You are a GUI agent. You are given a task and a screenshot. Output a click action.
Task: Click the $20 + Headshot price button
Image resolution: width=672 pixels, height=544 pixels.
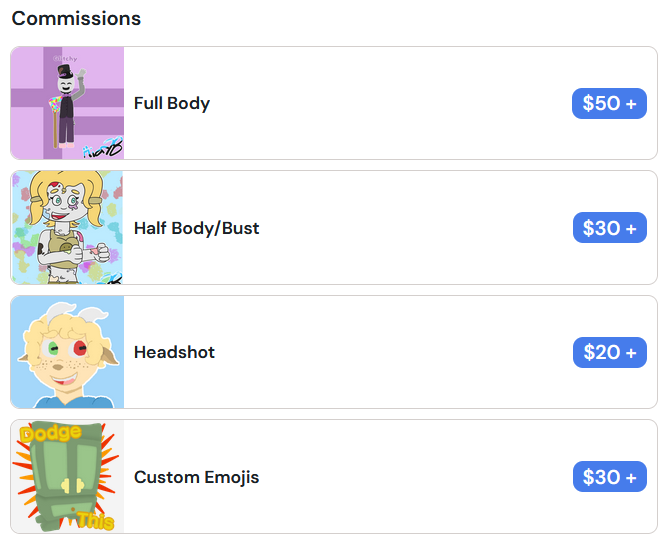[x=609, y=352]
